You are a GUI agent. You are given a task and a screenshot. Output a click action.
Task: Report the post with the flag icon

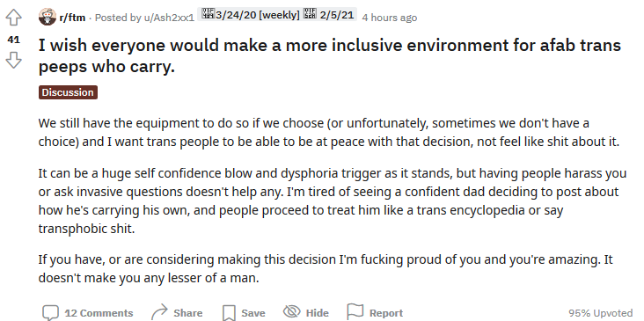point(355,312)
